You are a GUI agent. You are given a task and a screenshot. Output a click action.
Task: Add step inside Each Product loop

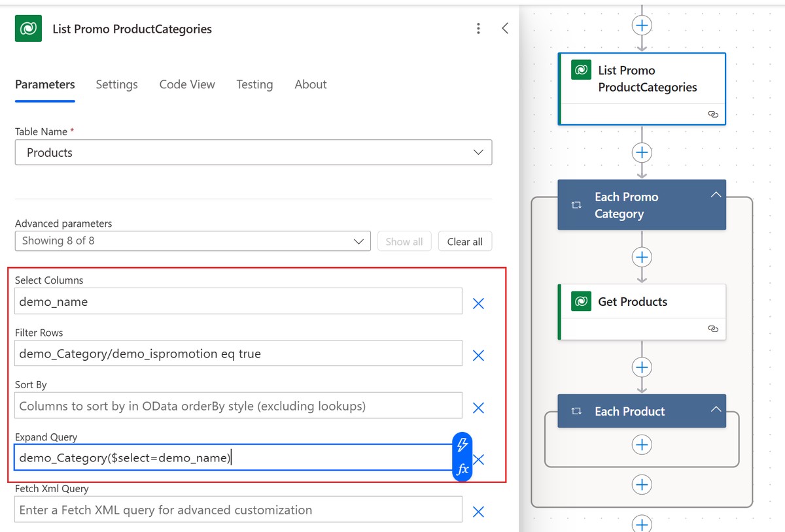pyautogui.click(x=642, y=444)
